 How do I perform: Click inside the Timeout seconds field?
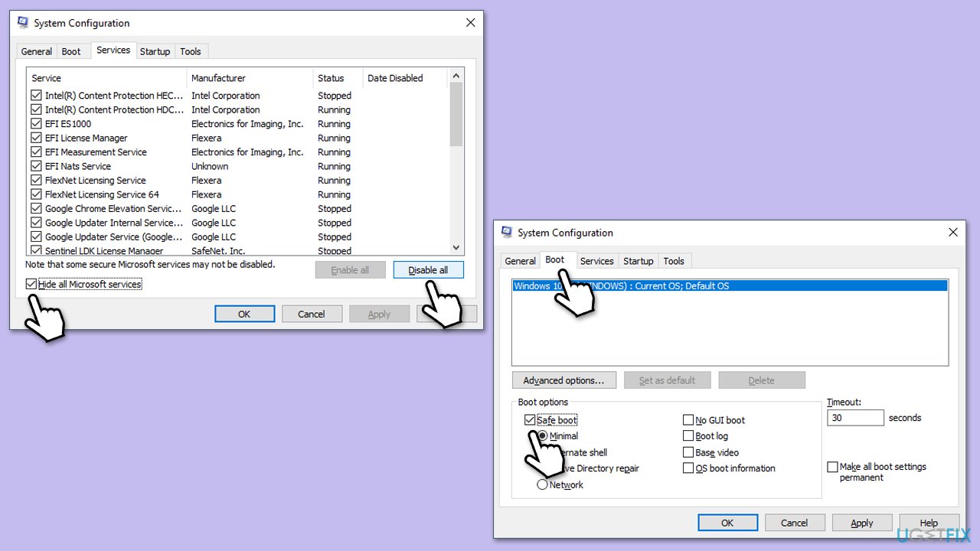[855, 418]
